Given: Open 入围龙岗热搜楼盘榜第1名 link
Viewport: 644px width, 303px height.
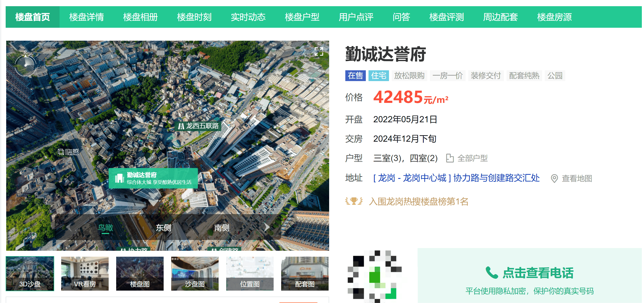Looking at the screenshot, I should 419,201.
